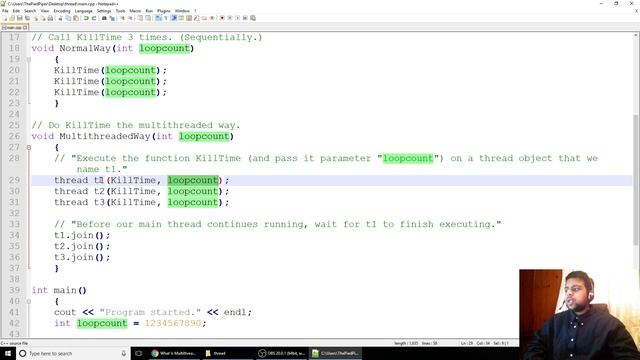Open the Edit menu

(x=16, y=11)
